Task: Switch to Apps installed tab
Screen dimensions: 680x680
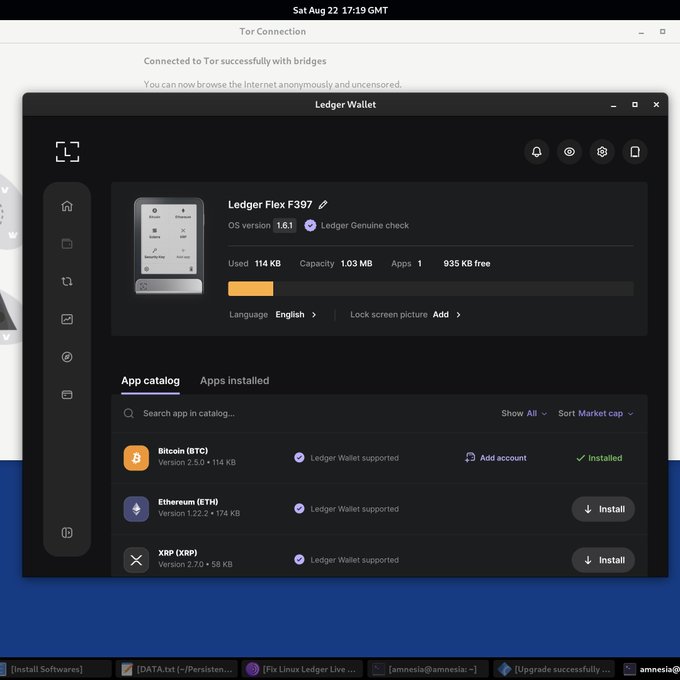Action: (235, 381)
